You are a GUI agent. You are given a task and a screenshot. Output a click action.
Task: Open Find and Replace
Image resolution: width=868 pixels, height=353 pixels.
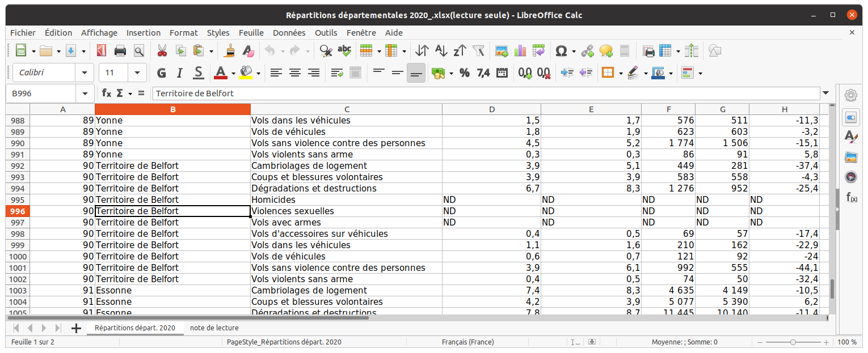326,51
